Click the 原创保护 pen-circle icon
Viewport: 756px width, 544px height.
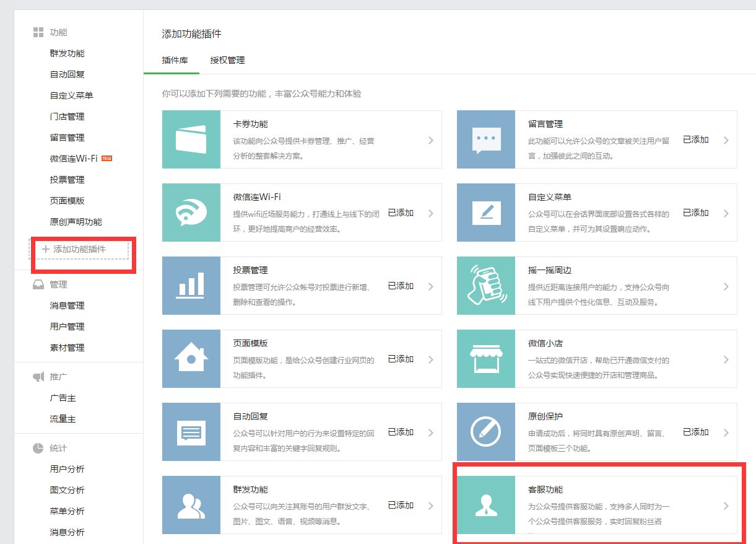(x=486, y=432)
